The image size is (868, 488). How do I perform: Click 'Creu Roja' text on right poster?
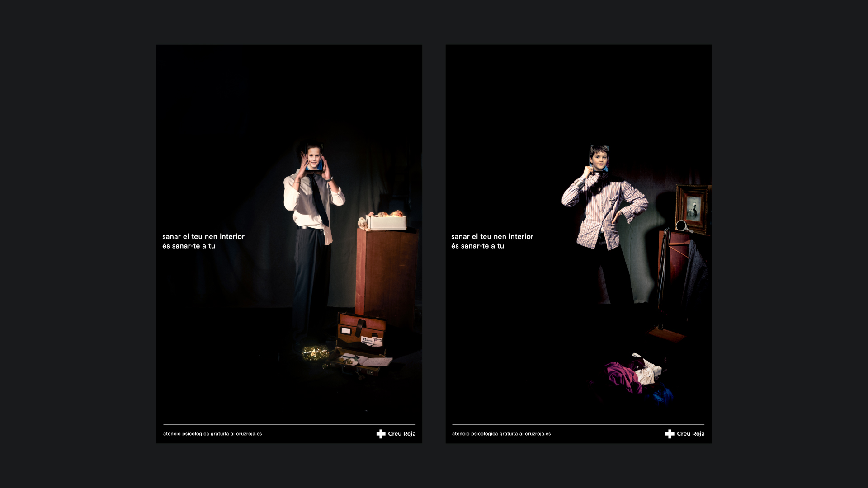point(691,434)
